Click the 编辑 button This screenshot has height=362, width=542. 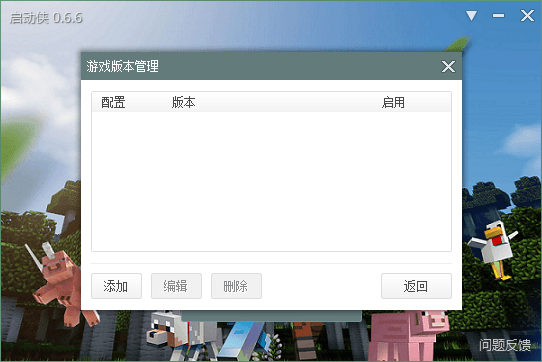click(x=176, y=286)
